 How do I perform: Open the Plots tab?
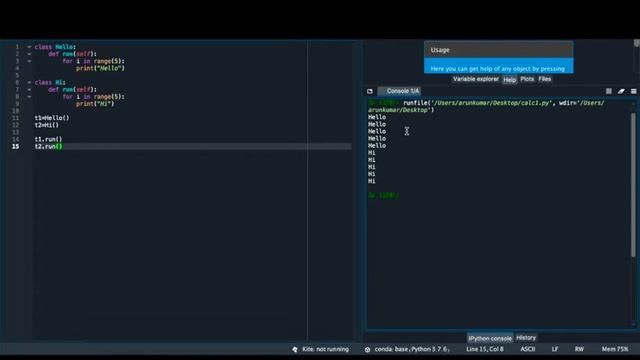(527, 79)
